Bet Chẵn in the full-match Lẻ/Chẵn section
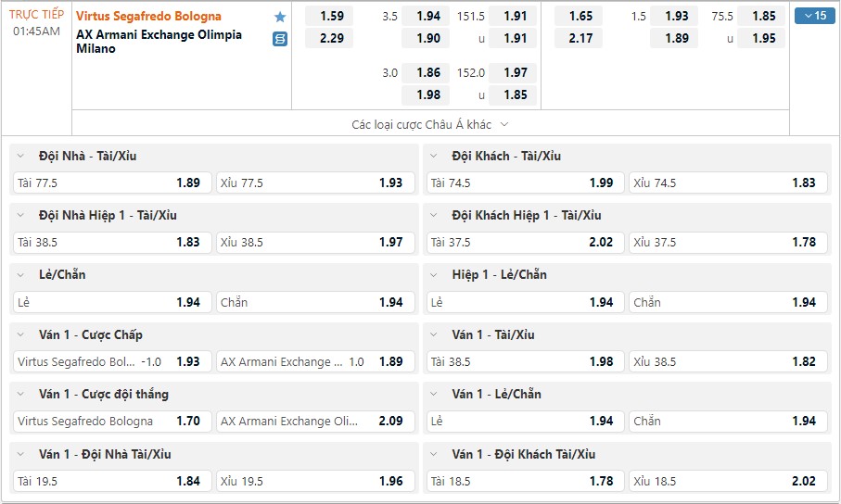841x504 pixels. pos(315,302)
